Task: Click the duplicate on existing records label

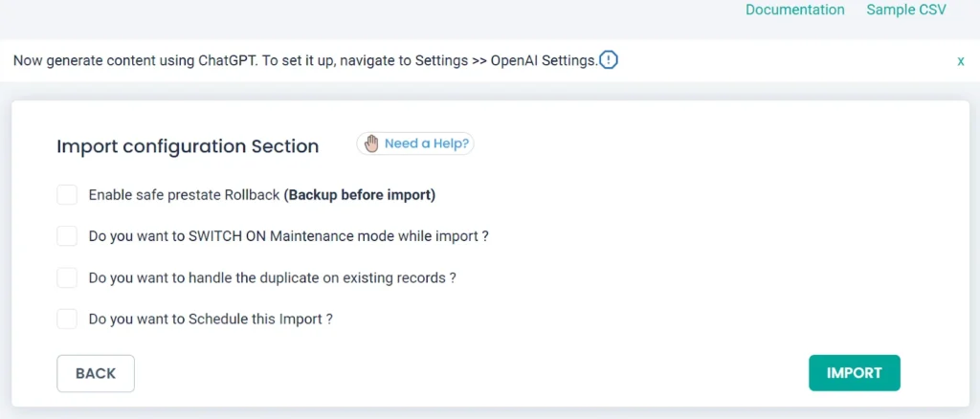Action: coord(272,277)
